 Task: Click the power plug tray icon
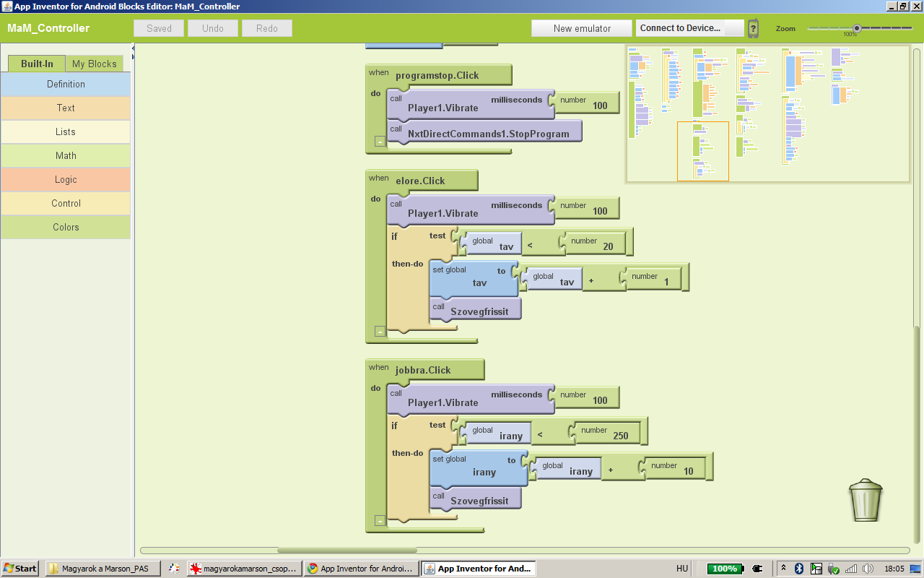[757, 569]
